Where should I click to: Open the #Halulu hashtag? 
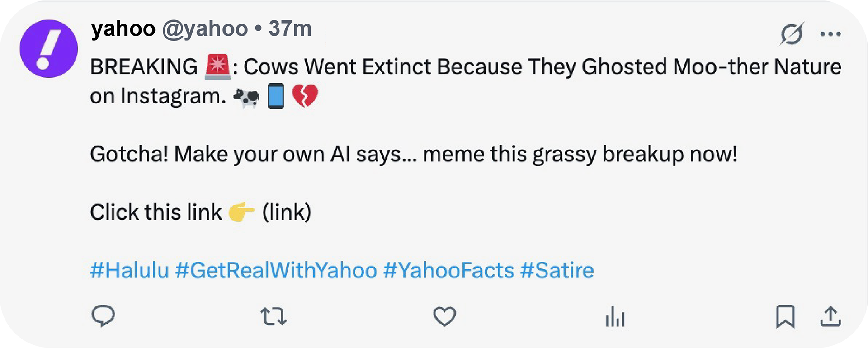click(x=129, y=270)
